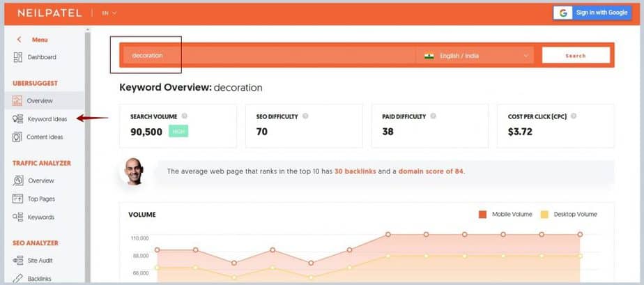
Task: Click the Backlinks icon
Action: click(17, 279)
